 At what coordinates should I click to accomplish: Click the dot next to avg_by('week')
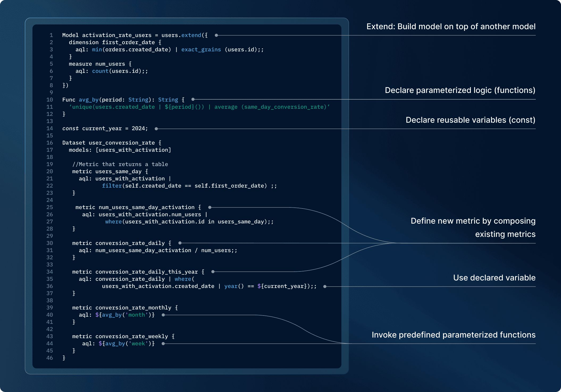(x=163, y=344)
